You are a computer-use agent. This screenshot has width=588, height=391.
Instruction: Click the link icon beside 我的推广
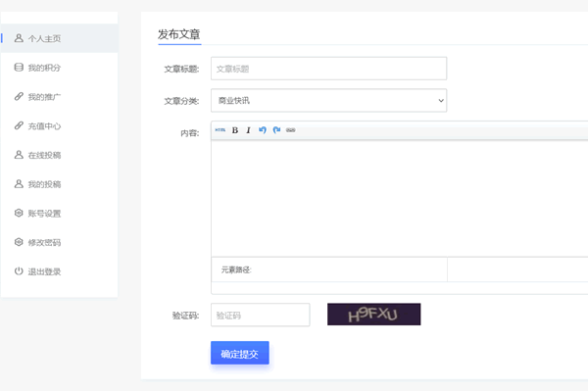point(19,96)
